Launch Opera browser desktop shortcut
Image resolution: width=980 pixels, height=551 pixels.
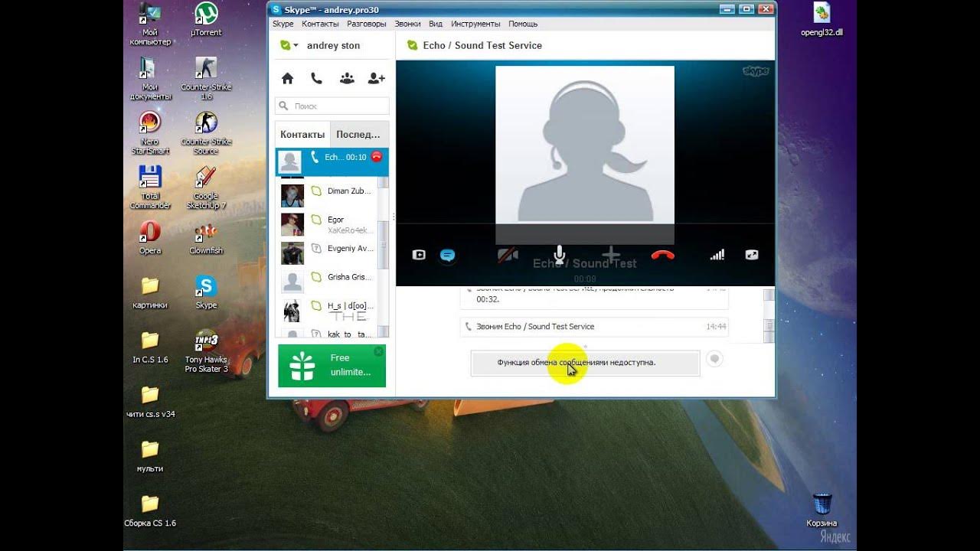point(150,238)
